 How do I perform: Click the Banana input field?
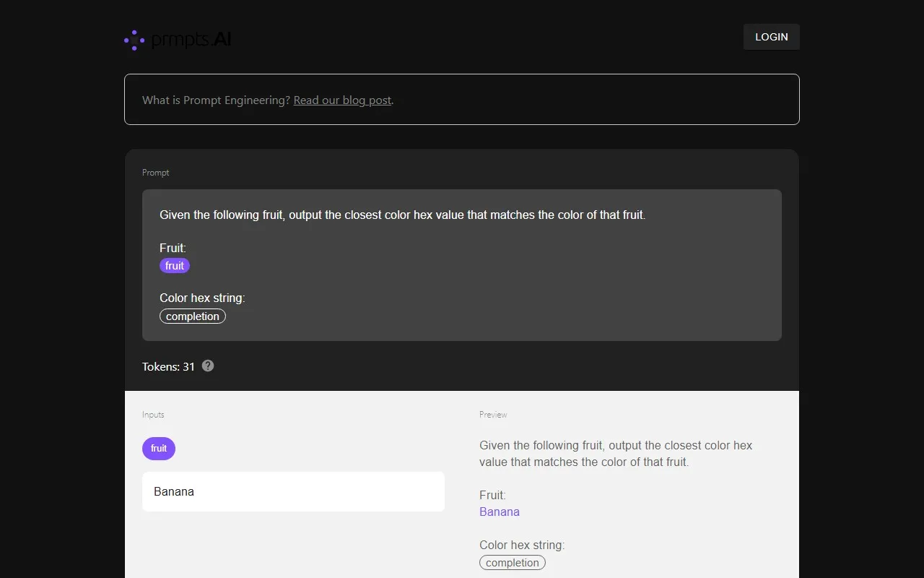click(x=293, y=491)
